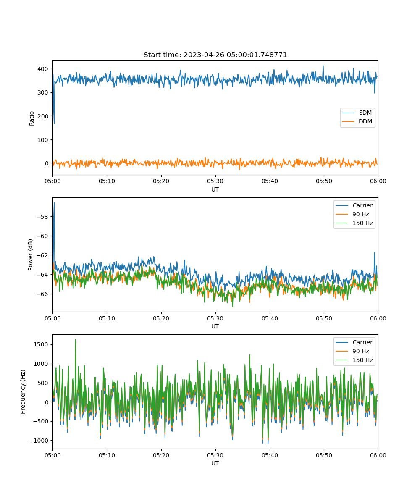The height and width of the screenshot is (504, 420).
Task: Click the 200 tick on the Ratio axis
Action: tap(44, 116)
